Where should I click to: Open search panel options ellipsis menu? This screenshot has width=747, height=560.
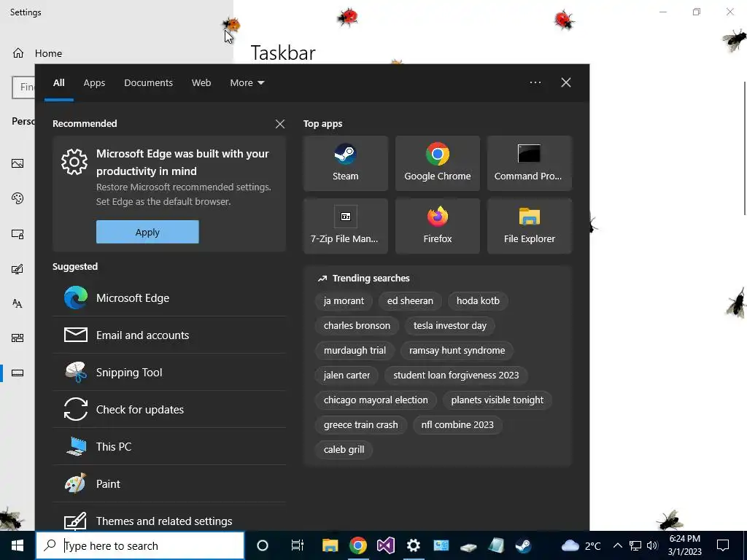535,82
